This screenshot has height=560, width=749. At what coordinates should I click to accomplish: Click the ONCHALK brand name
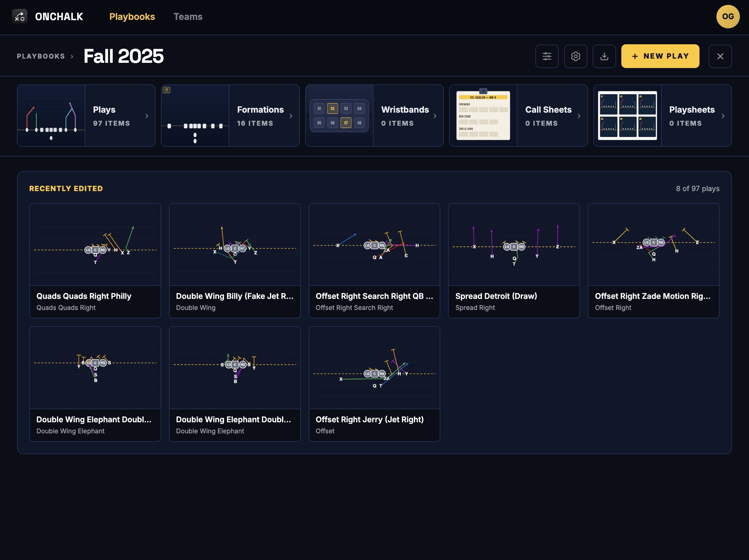pos(59,17)
